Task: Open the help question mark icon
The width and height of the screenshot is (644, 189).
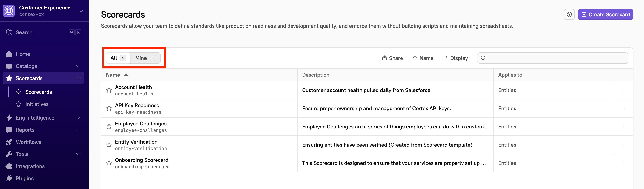Action: pyautogui.click(x=569, y=15)
